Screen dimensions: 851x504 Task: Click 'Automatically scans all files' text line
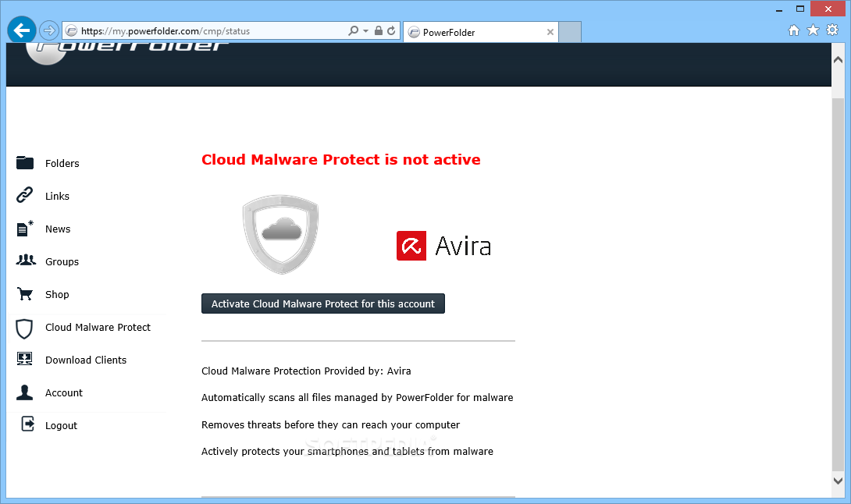point(357,398)
